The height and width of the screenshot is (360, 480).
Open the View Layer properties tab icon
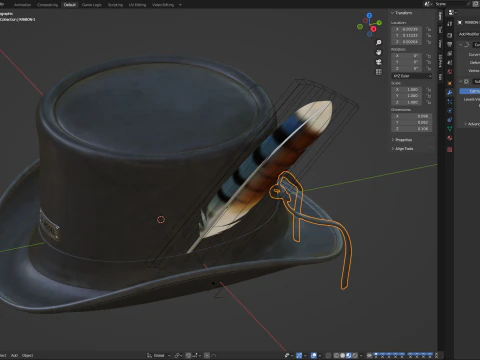tap(450, 53)
